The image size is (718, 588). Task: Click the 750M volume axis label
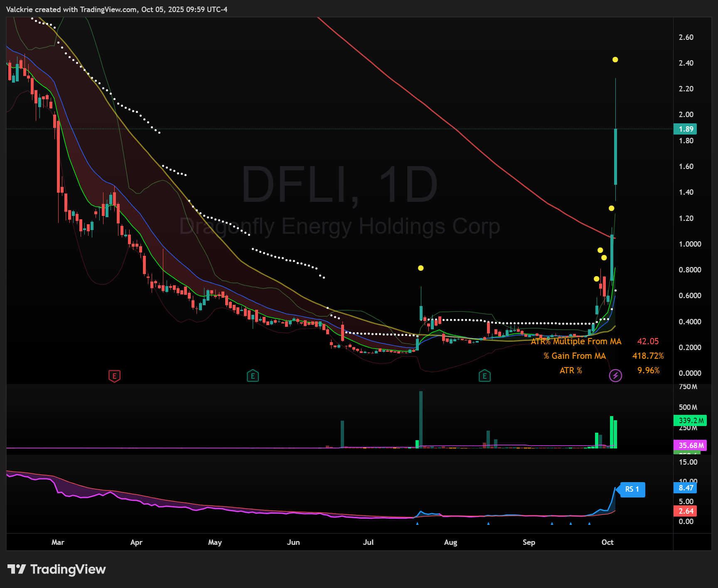tap(688, 387)
